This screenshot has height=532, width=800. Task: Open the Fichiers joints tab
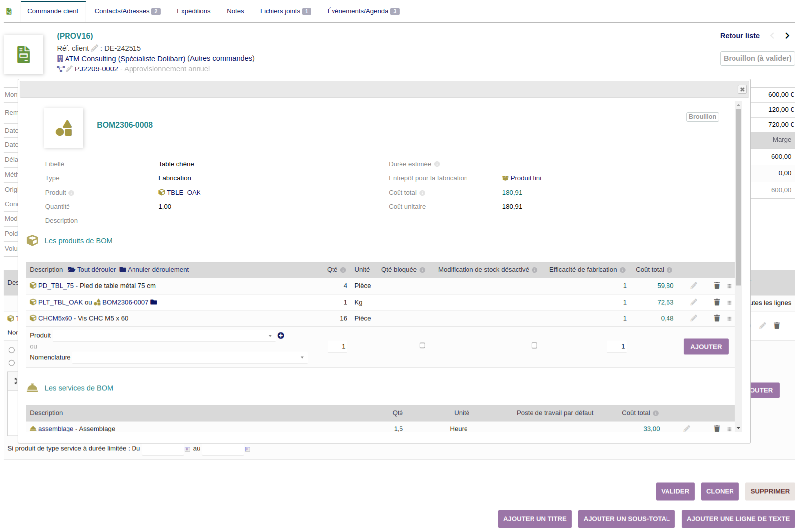point(285,11)
